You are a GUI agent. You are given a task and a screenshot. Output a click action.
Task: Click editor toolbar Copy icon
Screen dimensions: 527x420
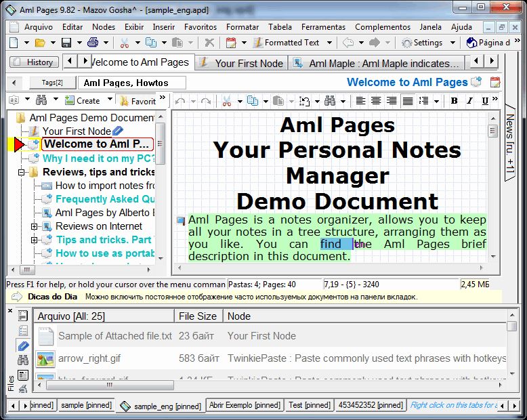pyautogui.click(x=253, y=100)
